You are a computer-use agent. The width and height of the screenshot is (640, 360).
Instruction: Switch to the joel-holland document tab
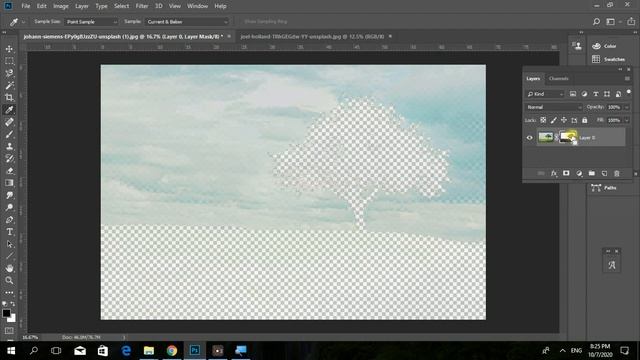312,36
